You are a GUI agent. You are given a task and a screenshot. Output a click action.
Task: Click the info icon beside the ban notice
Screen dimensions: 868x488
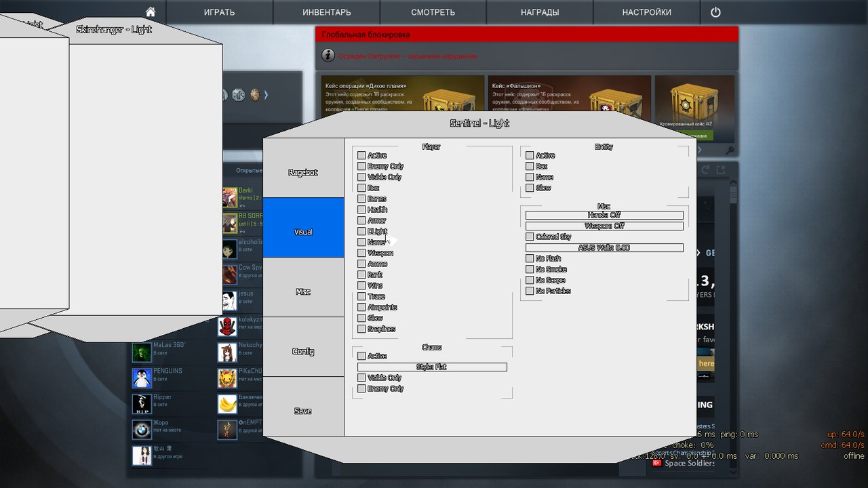coord(328,56)
